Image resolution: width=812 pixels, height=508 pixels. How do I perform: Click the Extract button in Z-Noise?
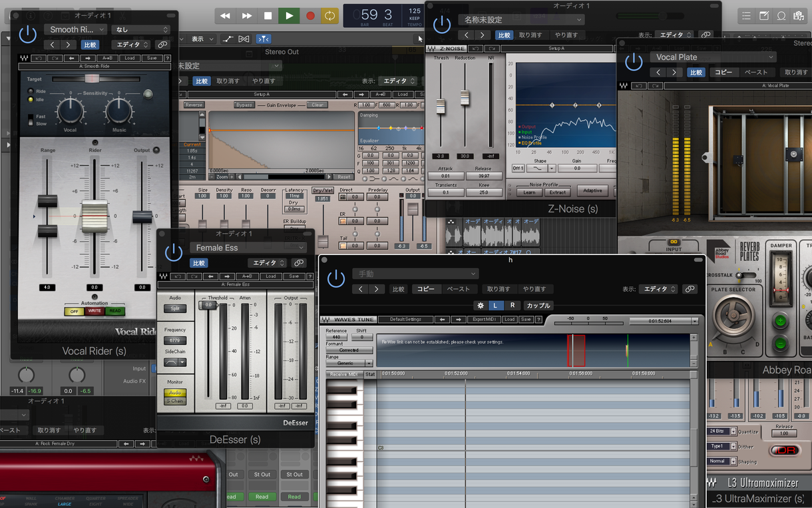coord(556,192)
